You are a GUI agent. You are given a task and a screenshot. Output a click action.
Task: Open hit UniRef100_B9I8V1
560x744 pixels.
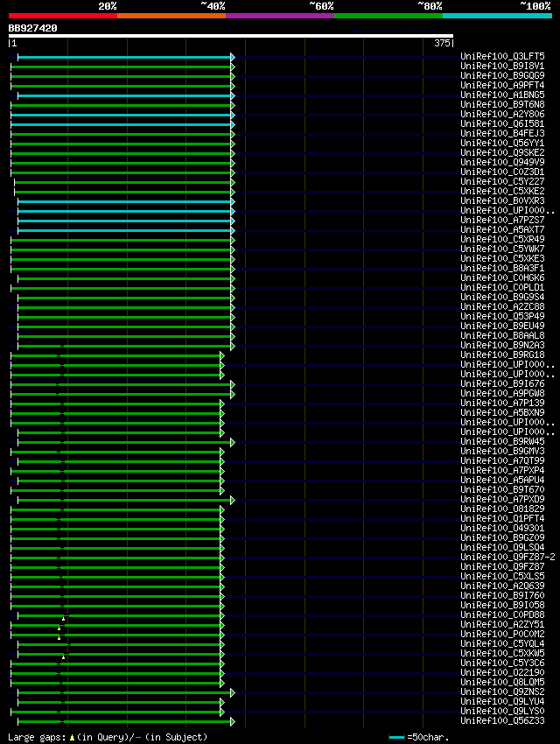pyautogui.click(x=502, y=66)
